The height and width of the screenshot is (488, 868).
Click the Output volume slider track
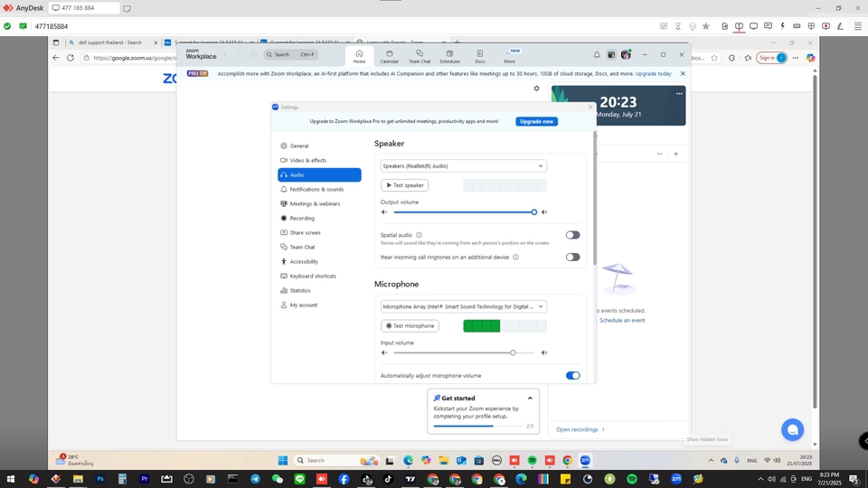[463, 212]
